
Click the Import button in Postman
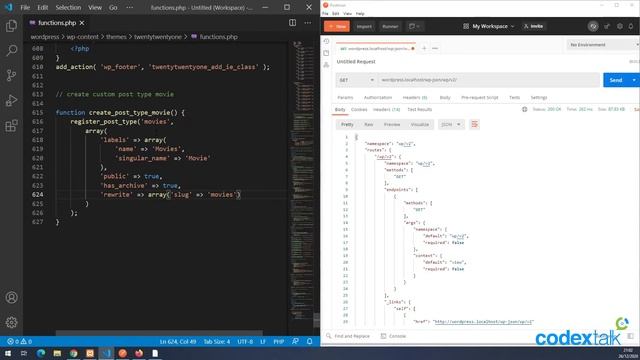point(364,26)
